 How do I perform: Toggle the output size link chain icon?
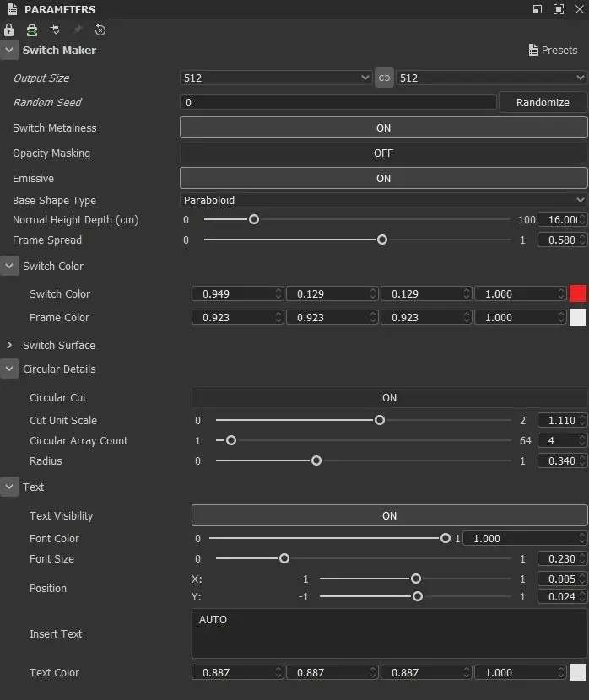click(x=384, y=78)
